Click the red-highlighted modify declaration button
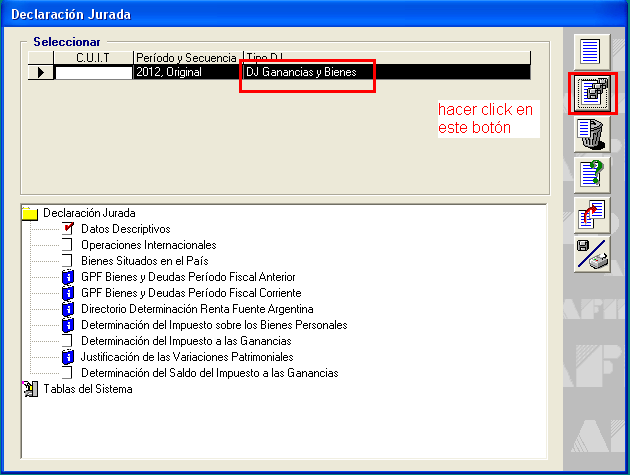The width and height of the screenshot is (630, 475). point(592,93)
